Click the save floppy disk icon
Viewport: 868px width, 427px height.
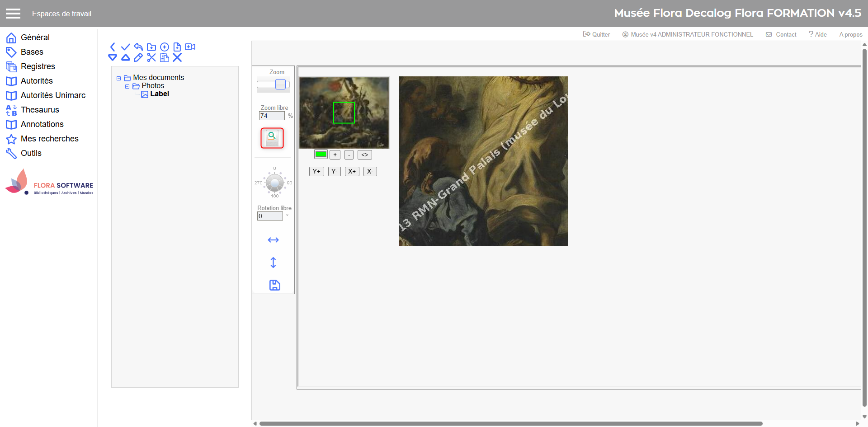274,285
